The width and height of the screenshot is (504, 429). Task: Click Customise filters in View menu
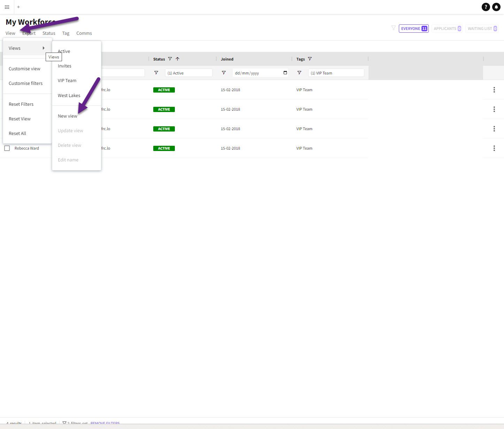click(25, 84)
